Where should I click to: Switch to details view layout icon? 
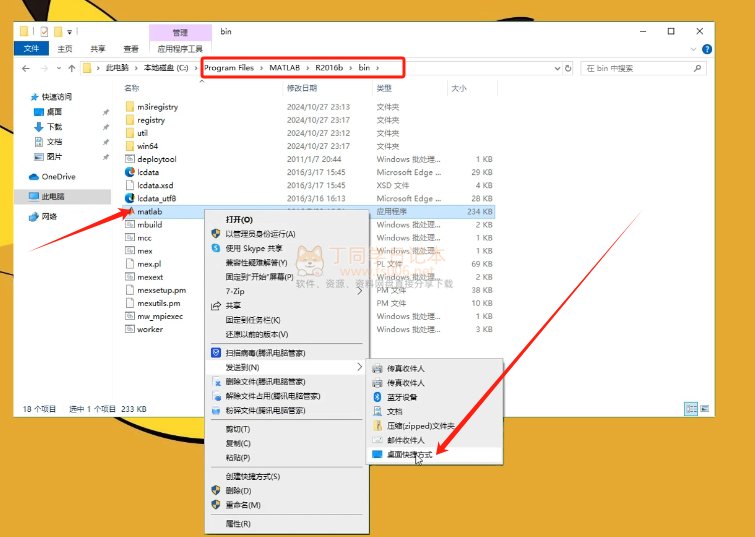pyautogui.click(x=691, y=409)
